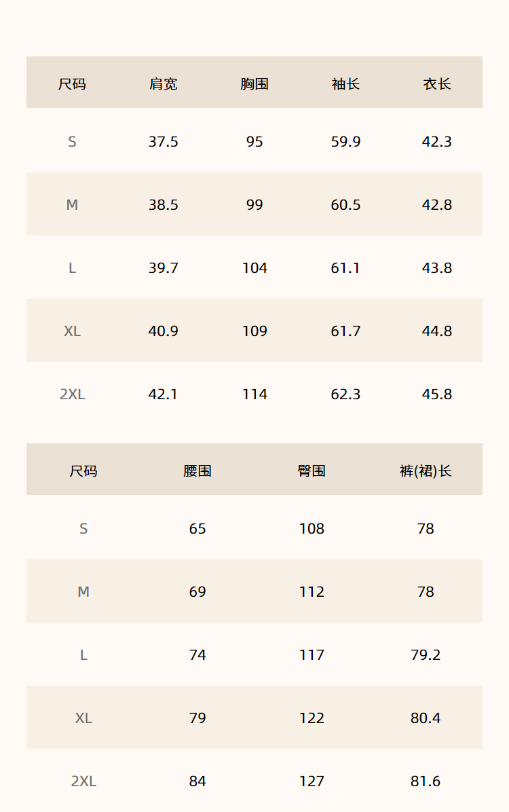Select the 衣长 column header

click(x=436, y=84)
